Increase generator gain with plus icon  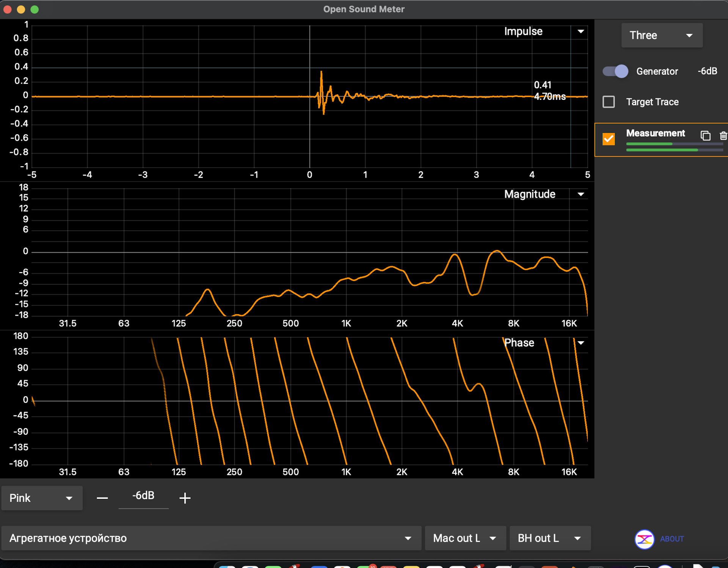pos(185,498)
